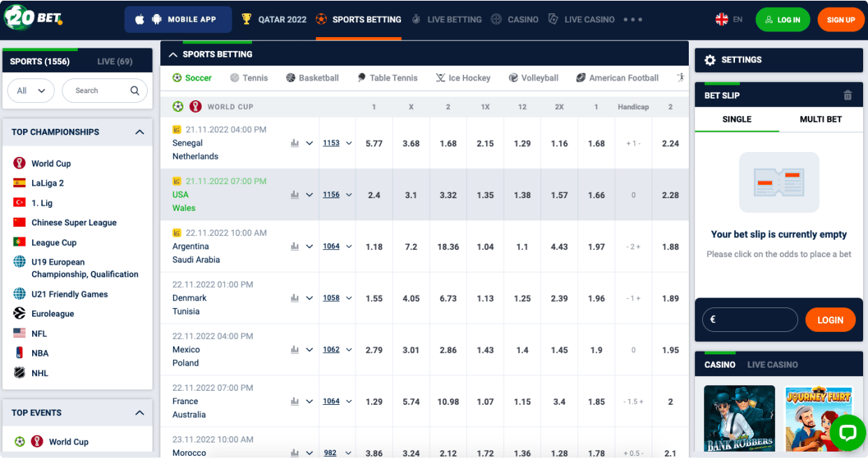Screen dimensions: 868x458
Task: Open the Live Betting menu item
Action: (447, 20)
